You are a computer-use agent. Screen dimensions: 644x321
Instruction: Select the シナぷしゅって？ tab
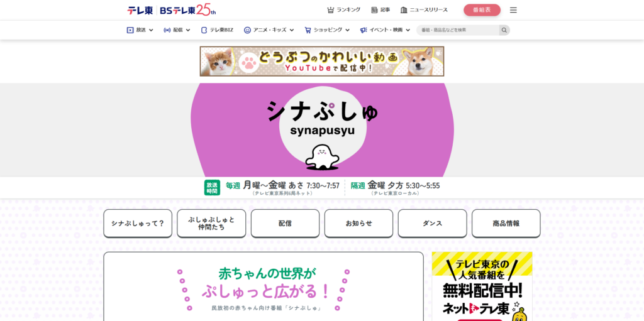pyautogui.click(x=138, y=223)
